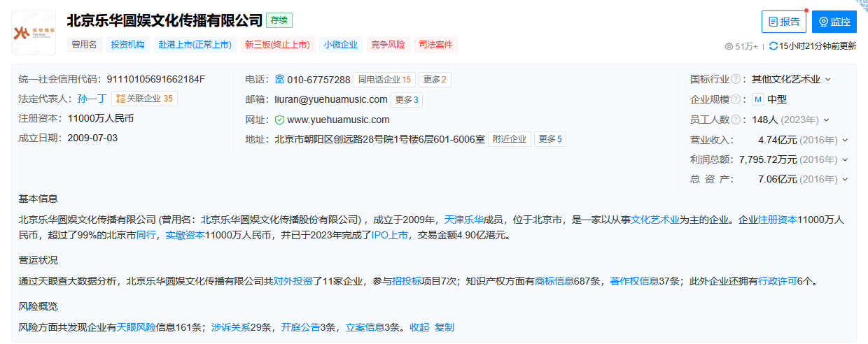
Task: Select the 竞争风险 tag
Action: (x=388, y=44)
